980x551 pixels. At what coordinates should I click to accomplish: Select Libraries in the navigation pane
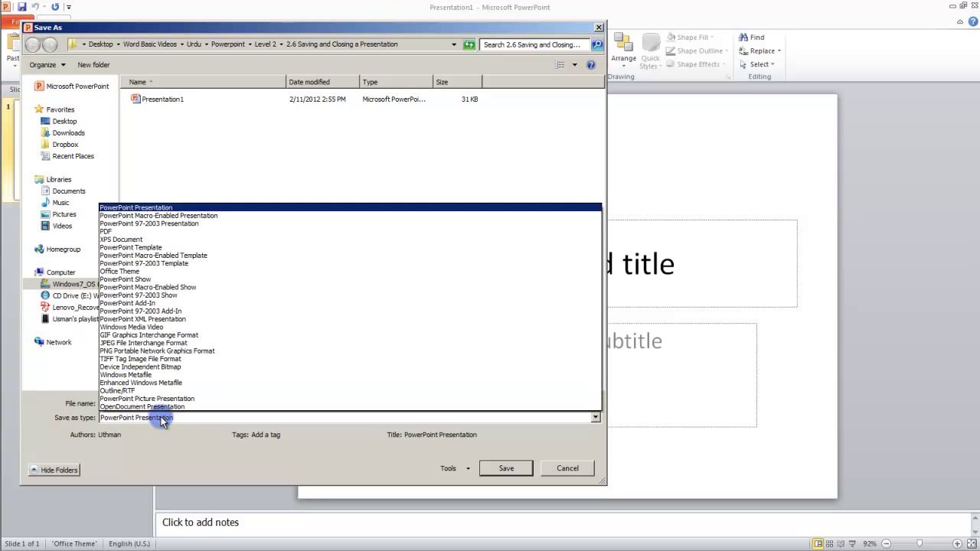[53, 180]
